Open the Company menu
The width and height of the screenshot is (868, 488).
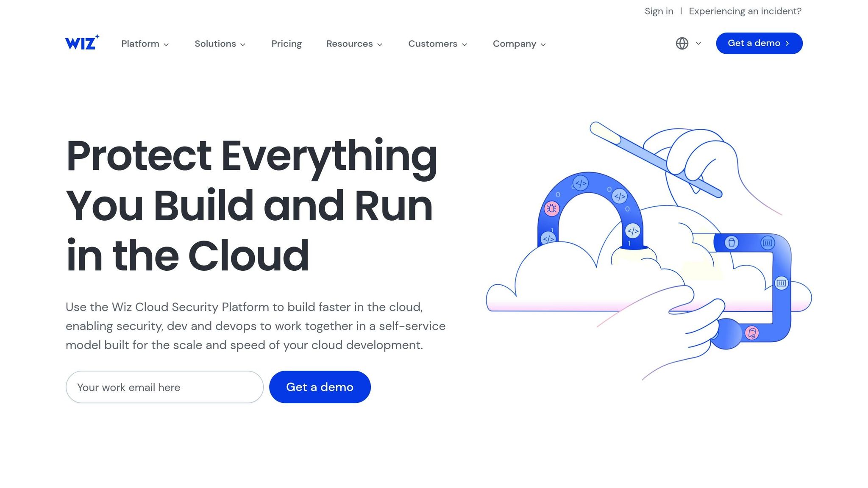(519, 44)
